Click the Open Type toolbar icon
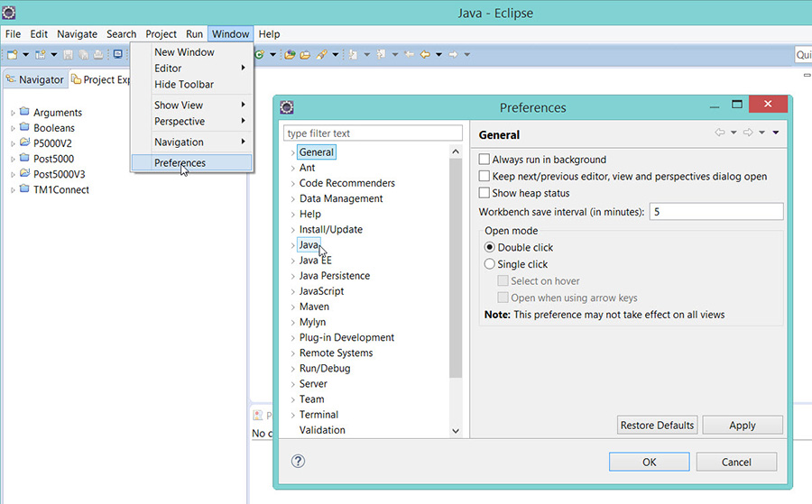The image size is (812, 504). pos(290,54)
